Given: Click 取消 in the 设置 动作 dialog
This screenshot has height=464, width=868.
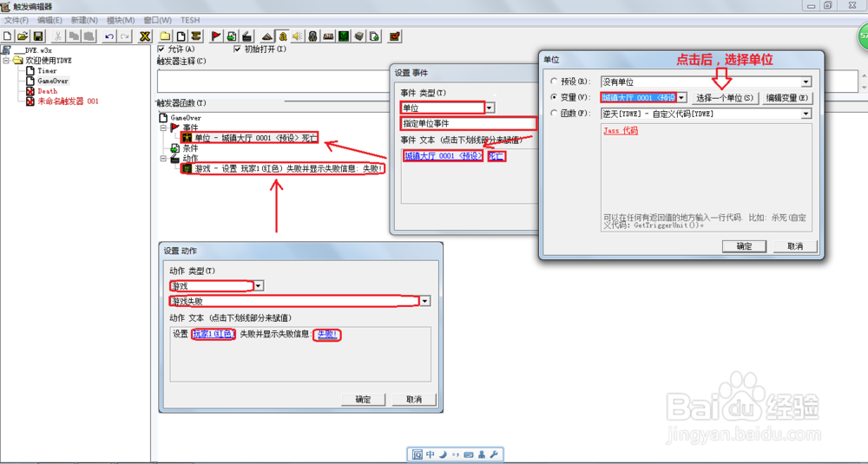Looking at the screenshot, I should pos(414,399).
